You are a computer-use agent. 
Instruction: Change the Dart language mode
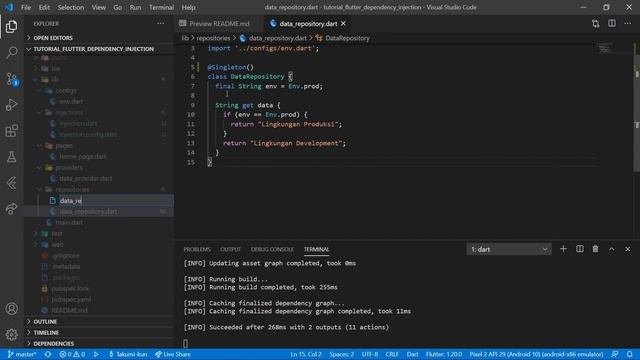point(413,354)
